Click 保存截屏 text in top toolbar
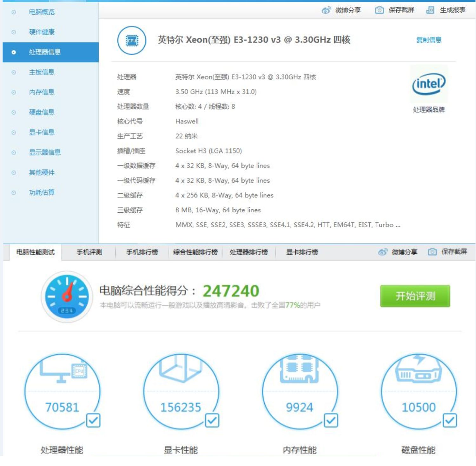476x466 pixels. pos(401,10)
